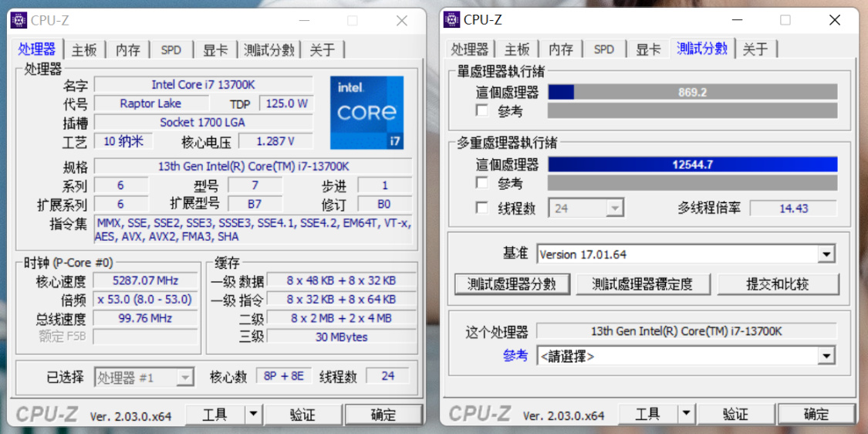868x434 pixels.
Task: Click the 确定 button in the left window
Action: point(383,414)
